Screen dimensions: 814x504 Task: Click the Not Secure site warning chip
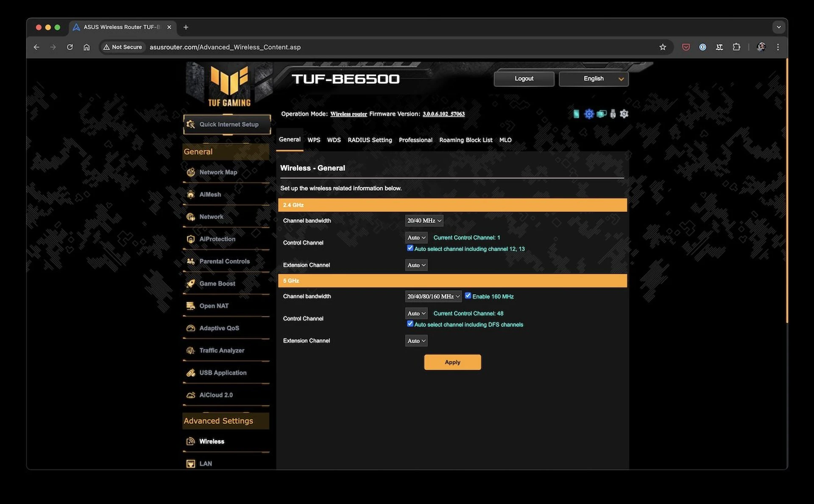click(x=123, y=47)
